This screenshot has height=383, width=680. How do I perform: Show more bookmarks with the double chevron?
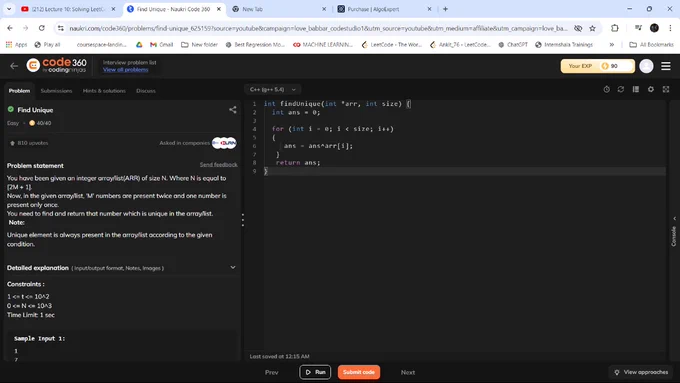pyautogui.click(x=611, y=45)
